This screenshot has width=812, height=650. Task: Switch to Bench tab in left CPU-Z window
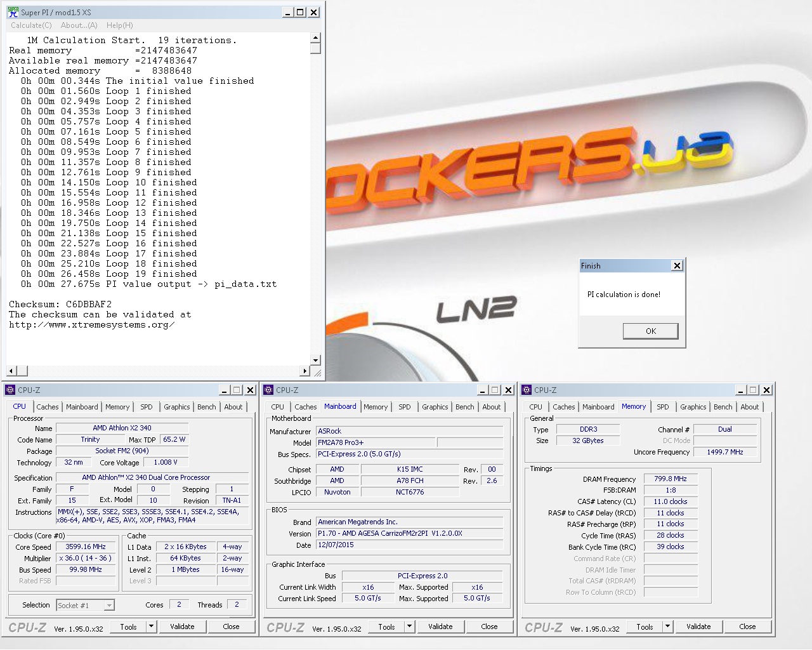tap(207, 407)
